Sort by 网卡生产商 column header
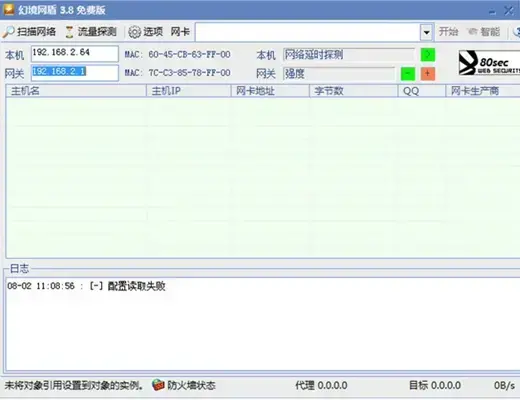 point(483,91)
